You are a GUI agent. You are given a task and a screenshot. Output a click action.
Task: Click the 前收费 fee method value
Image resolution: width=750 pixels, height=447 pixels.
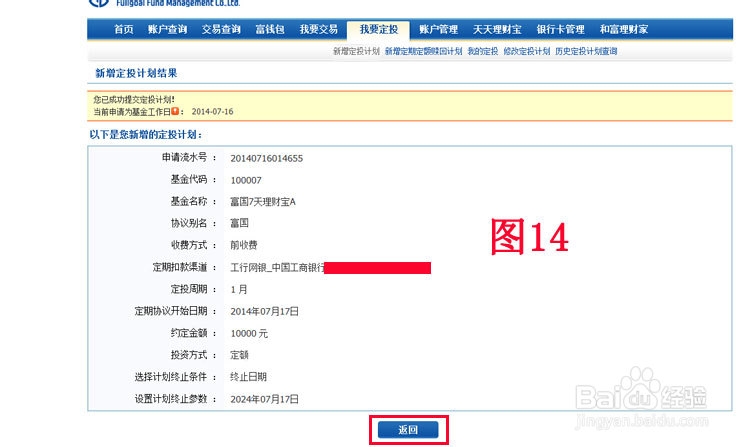coord(243,245)
